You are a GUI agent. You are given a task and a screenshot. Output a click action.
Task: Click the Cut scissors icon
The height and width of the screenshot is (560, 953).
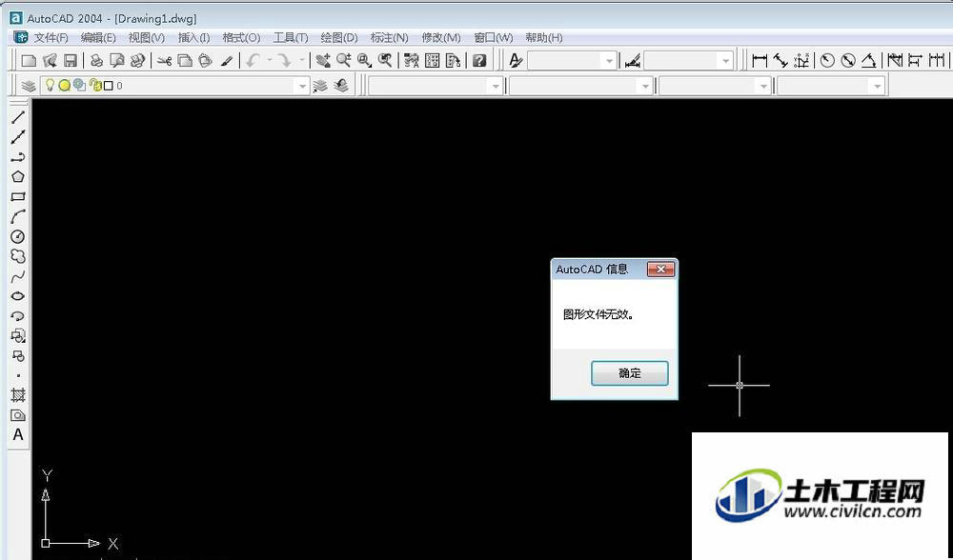click(164, 60)
